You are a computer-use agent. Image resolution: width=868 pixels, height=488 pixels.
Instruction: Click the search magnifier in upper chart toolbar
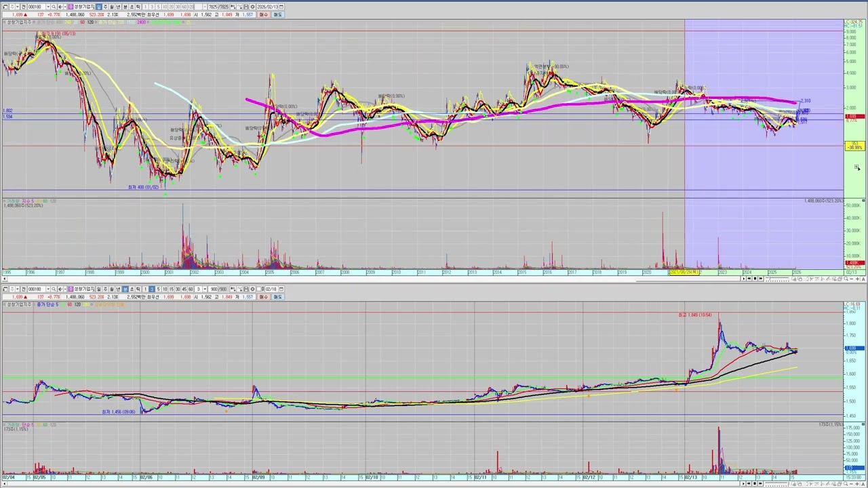(54, 7)
